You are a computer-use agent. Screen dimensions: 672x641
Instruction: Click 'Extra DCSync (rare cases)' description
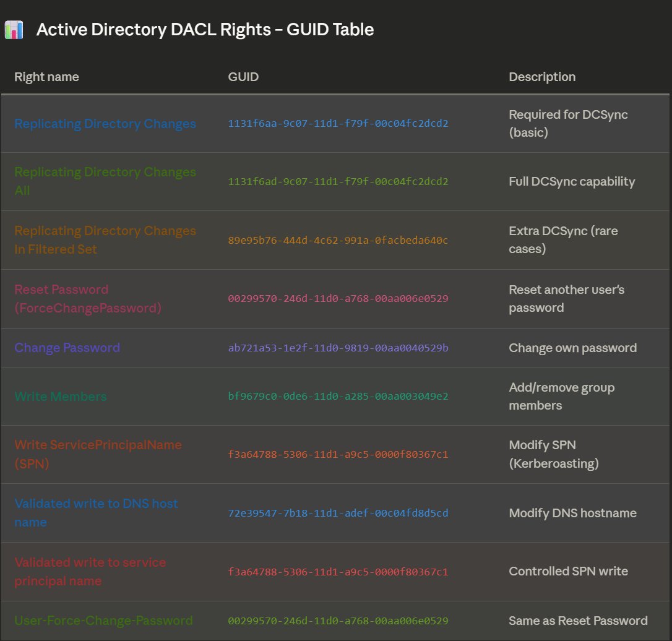(x=563, y=240)
